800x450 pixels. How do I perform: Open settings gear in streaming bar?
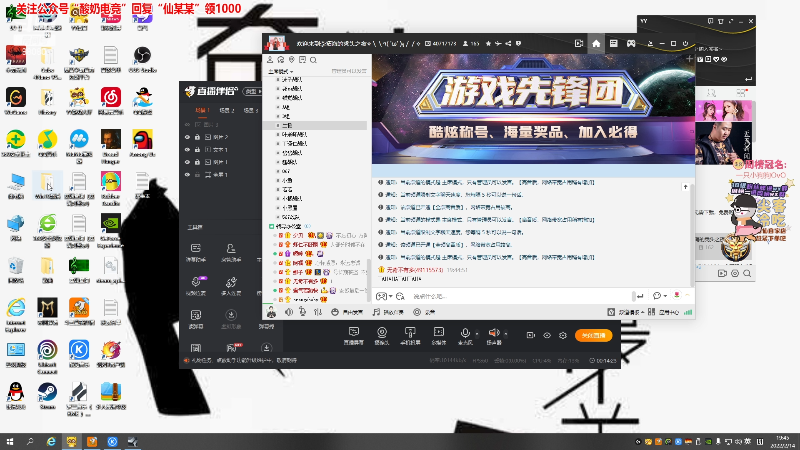tap(563, 335)
